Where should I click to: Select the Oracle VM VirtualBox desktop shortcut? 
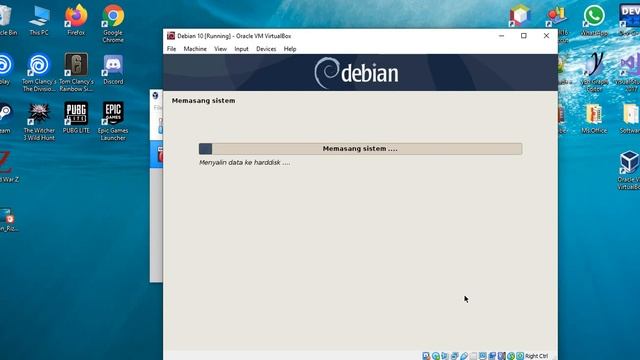click(629, 171)
